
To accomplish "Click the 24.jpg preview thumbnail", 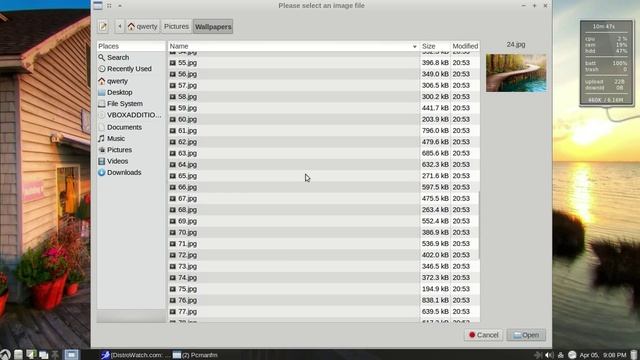I will (x=516, y=73).
